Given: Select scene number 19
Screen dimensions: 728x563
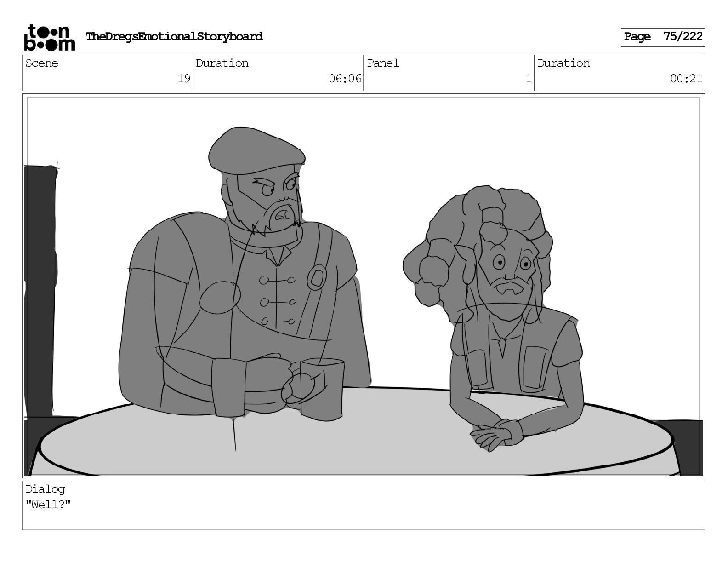Looking at the screenshot, I should pyautogui.click(x=184, y=79).
